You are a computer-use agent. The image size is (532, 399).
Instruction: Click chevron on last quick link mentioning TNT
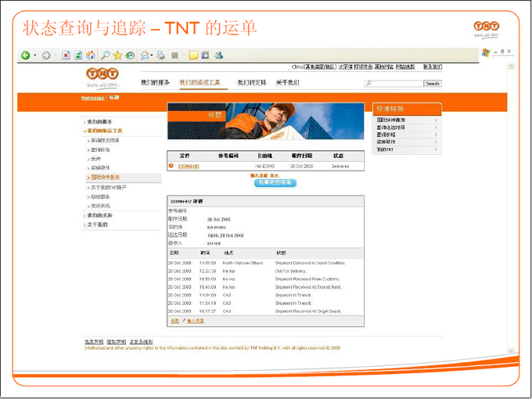436,149
